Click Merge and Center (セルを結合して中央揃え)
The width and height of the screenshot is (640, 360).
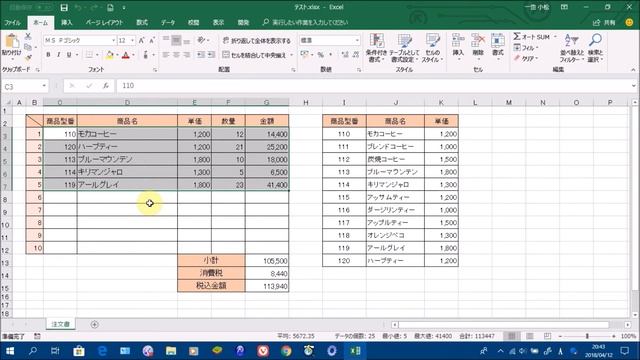tap(254, 55)
